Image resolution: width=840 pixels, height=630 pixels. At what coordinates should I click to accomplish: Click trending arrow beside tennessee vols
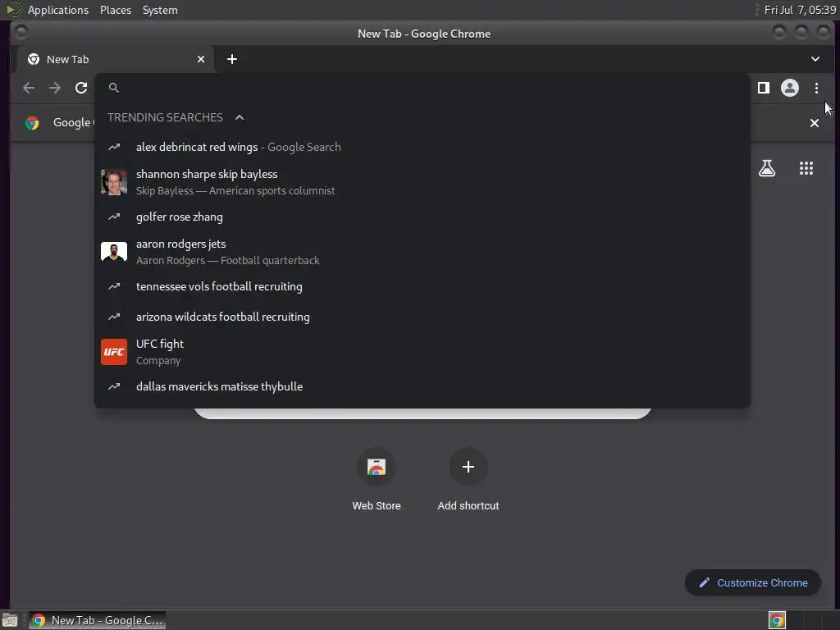(x=114, y=286)
